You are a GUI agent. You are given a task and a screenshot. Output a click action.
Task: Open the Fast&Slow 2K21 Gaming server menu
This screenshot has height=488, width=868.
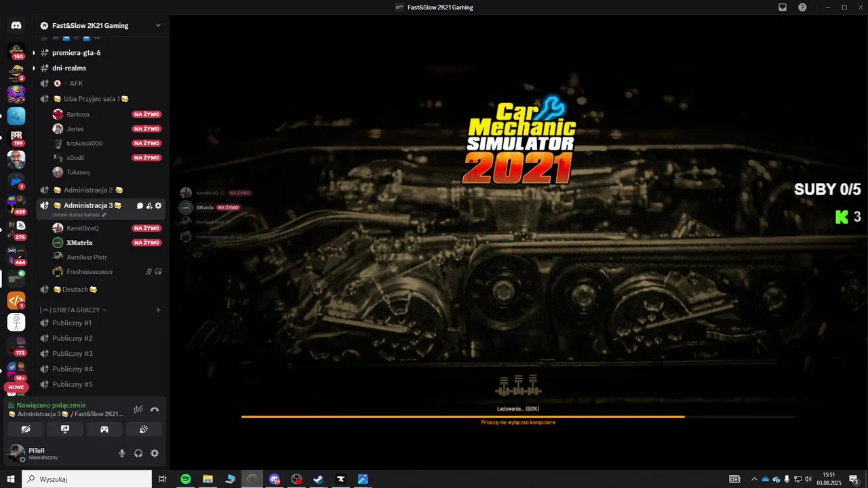[x=101, y=26]
